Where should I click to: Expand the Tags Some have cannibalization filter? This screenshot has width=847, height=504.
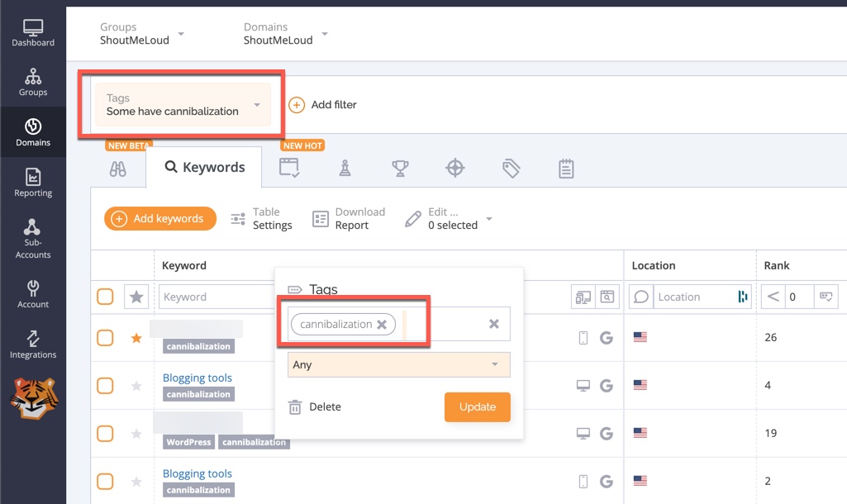point(183,105)
